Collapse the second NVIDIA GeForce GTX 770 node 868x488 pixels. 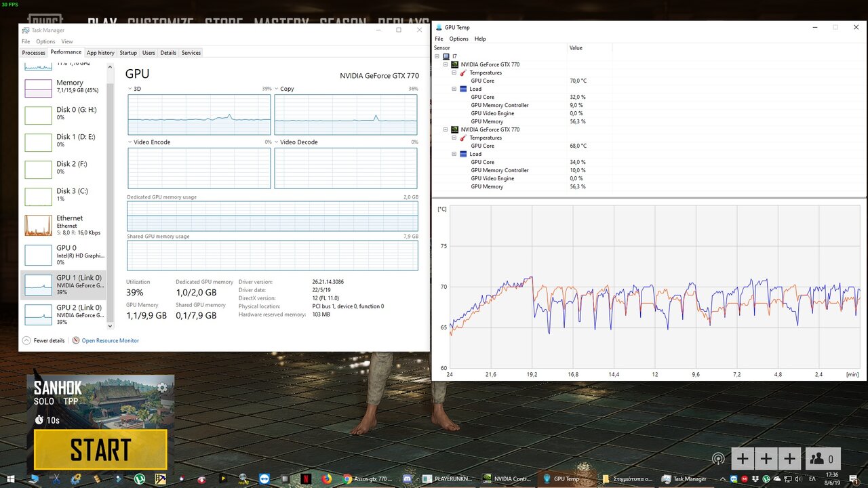(x=446, y=129)
